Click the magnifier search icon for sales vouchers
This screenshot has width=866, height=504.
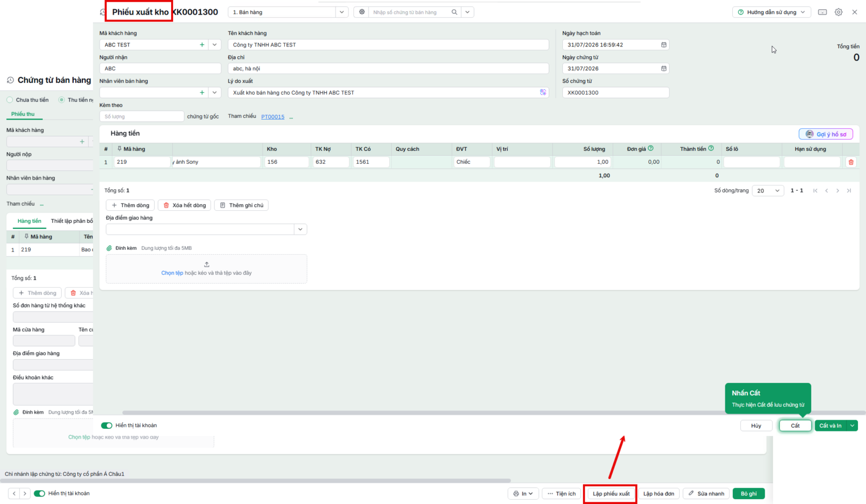tap(455, 12)
